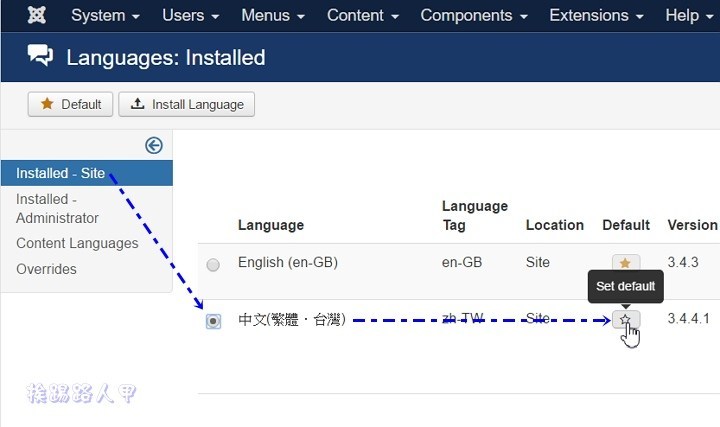This screenshot has width=720, height=427.
Task: Set Chinese (zh-TW) as default via star
Action: [x=625, y=320]
